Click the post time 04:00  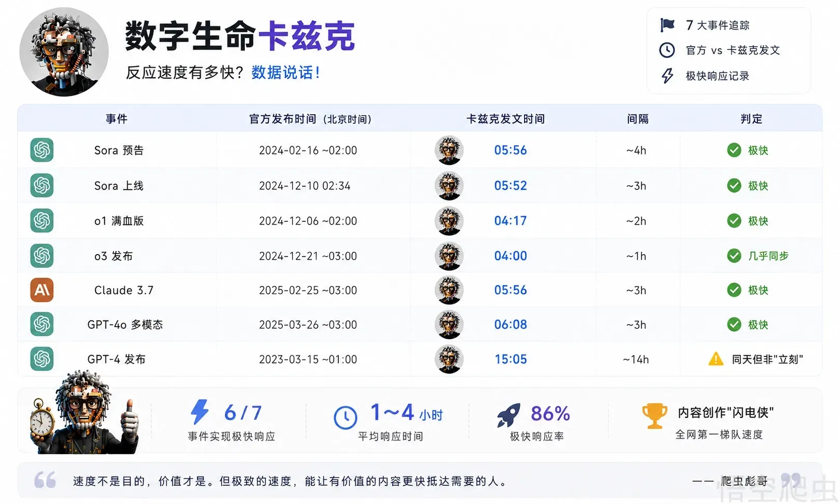511,256
